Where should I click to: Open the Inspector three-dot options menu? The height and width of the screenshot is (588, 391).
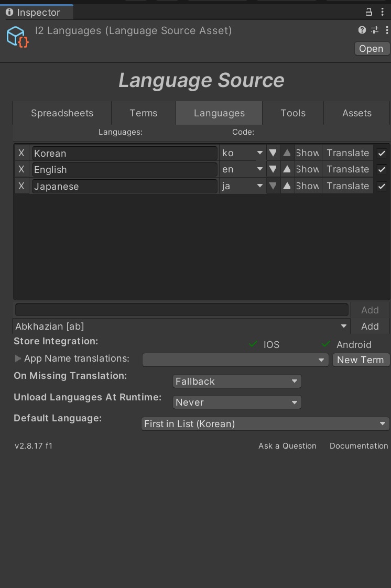click(x=382, y=12)
